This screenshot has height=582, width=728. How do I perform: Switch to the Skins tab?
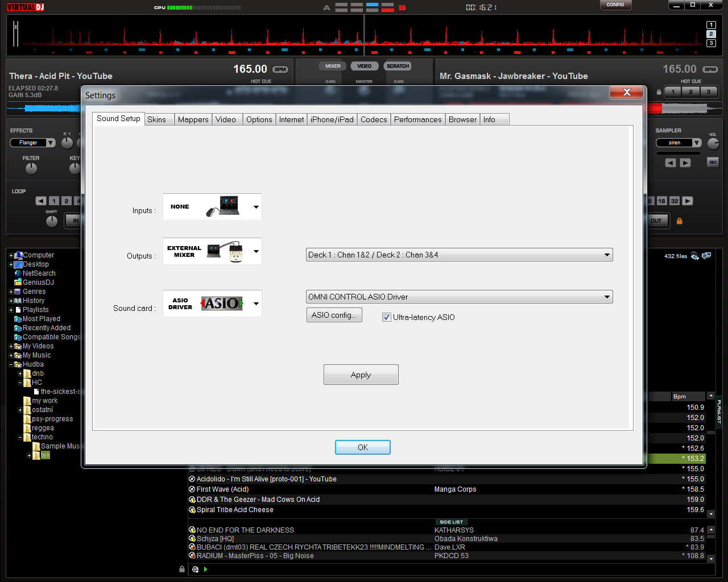(x=156, y=119)
